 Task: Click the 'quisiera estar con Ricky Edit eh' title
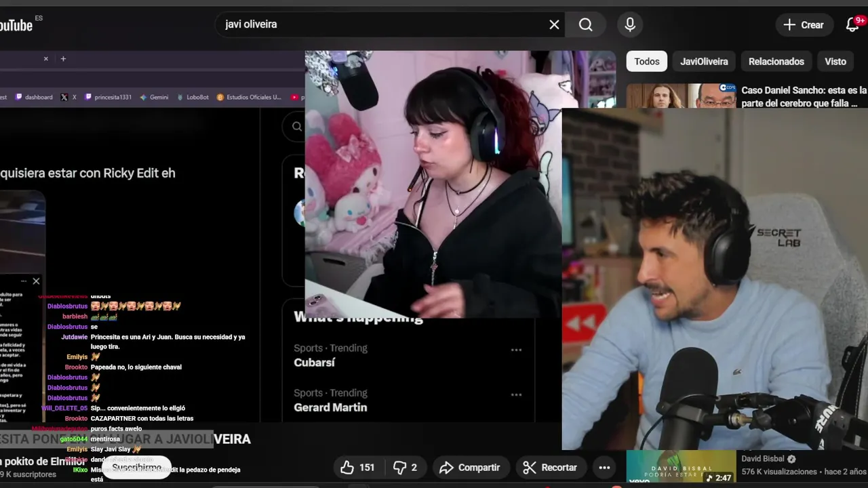(x=87, y=173)
